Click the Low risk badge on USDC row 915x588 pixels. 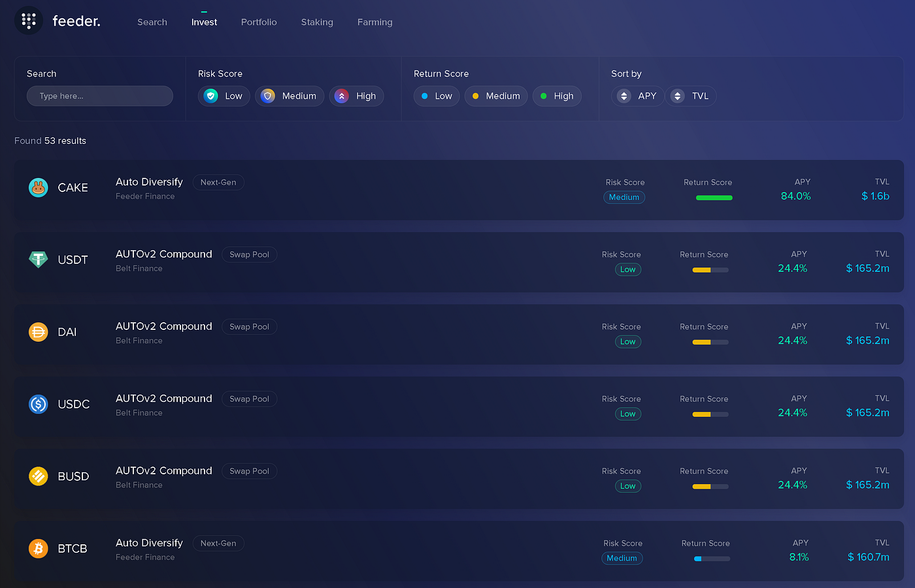(628, 414)
